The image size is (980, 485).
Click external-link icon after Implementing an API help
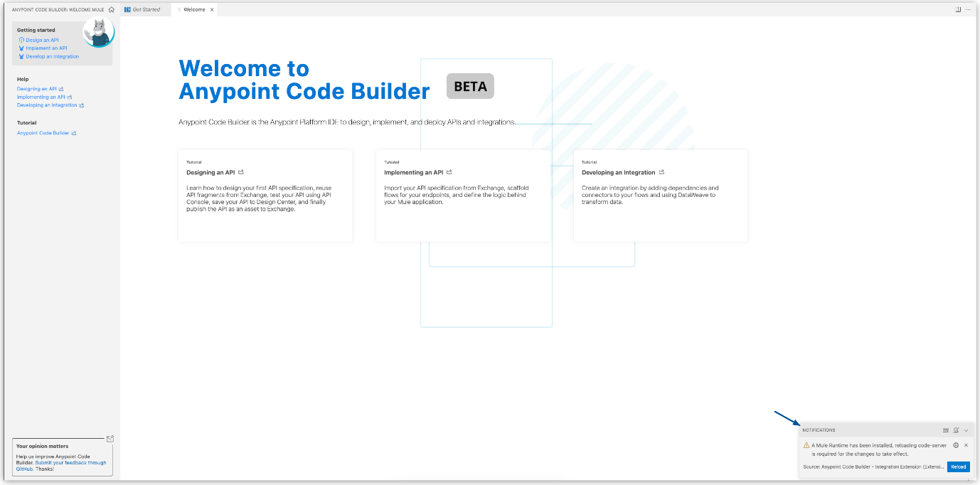coord(70,97)
